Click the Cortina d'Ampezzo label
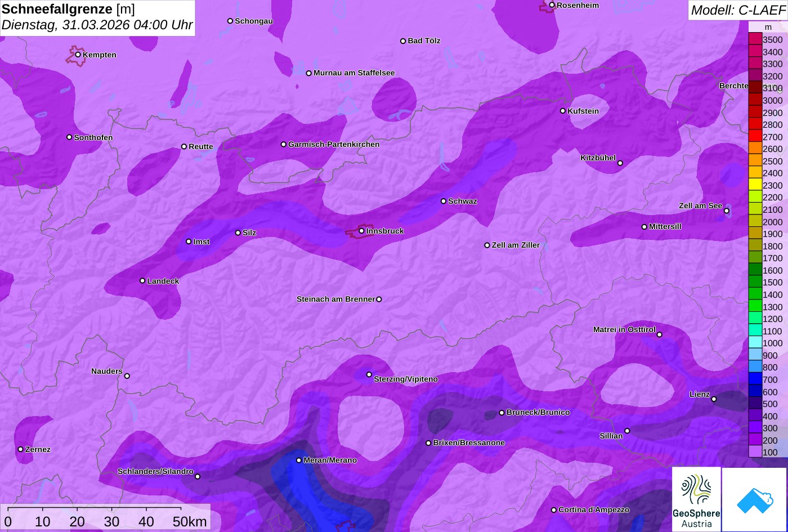 point(594,510)
